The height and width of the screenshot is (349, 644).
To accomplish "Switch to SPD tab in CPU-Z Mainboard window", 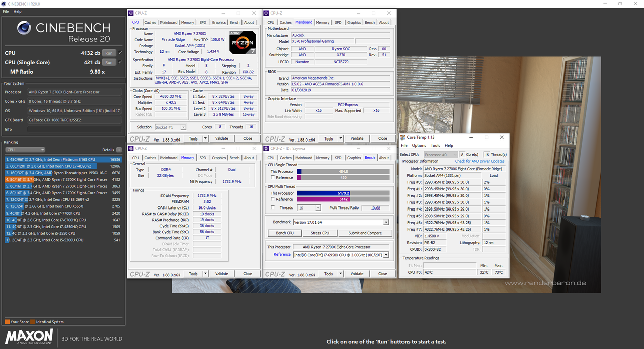I will (x=338, y=22).
